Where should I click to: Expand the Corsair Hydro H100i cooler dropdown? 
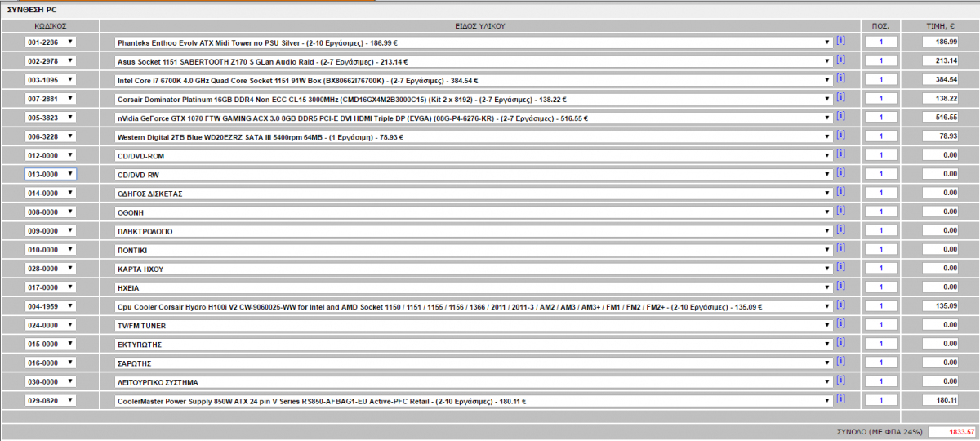(474, 306)
